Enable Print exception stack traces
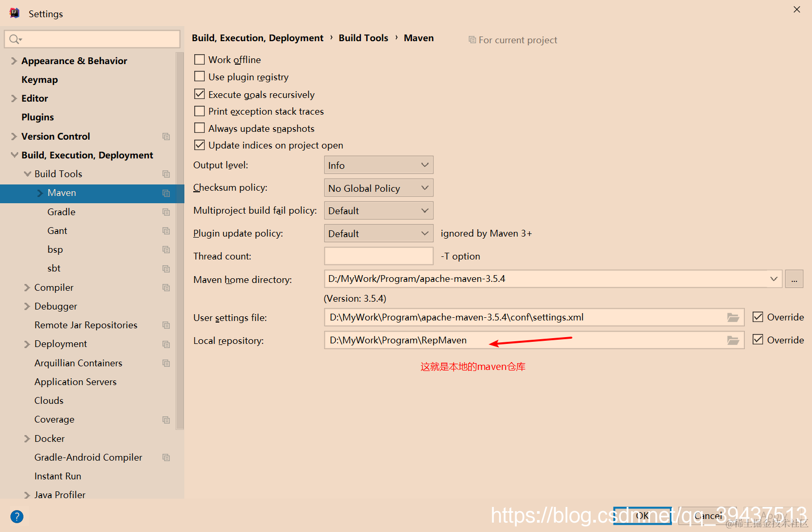812x532 pixels. coord(199,111)
